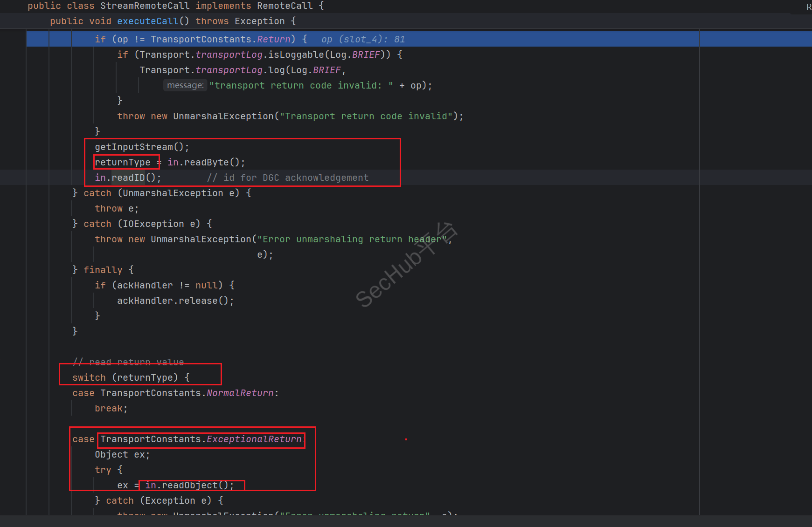Click the highlighted execution line 'if (op != TransportConstants.Return)'
812x527 pixels.
[201, 40]
